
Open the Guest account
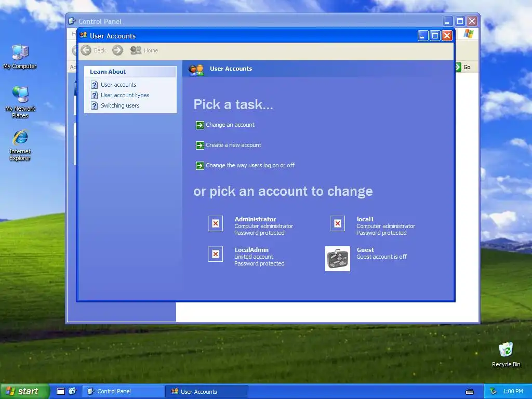coord(365,250)
